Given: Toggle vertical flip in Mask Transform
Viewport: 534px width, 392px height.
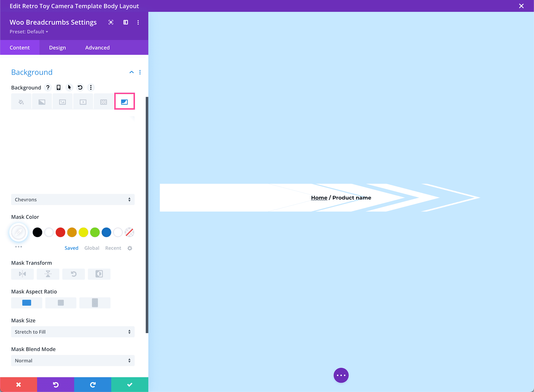Looking at the screenshot, I should [x=48, y=274].
